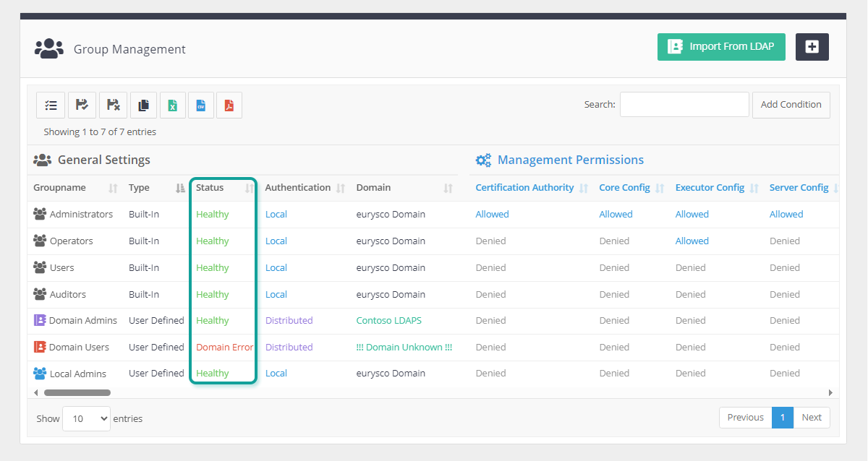The image size is (868, 461).
Task: Click User Defined type for Local Admins
Action: point(156,374)
